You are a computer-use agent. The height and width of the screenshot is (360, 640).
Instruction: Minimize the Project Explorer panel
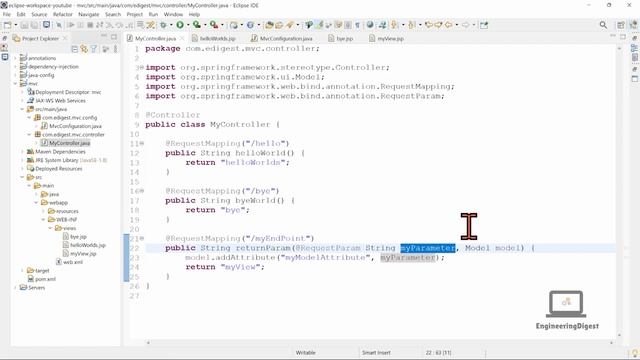coord(104,37)
